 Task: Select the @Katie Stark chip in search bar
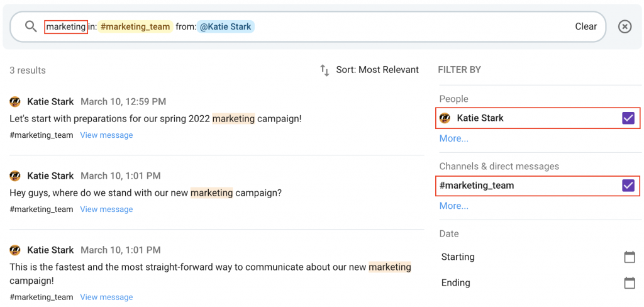click(226, 26)
